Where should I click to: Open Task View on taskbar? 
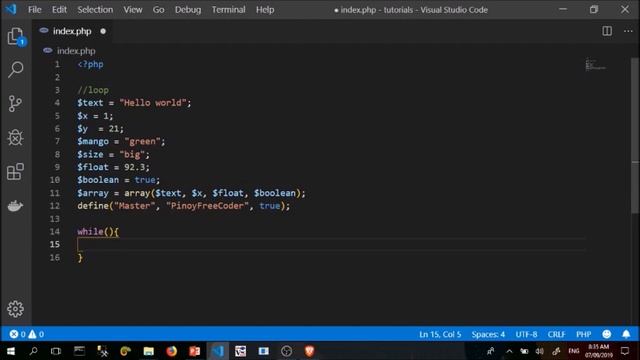pos(56,351)
